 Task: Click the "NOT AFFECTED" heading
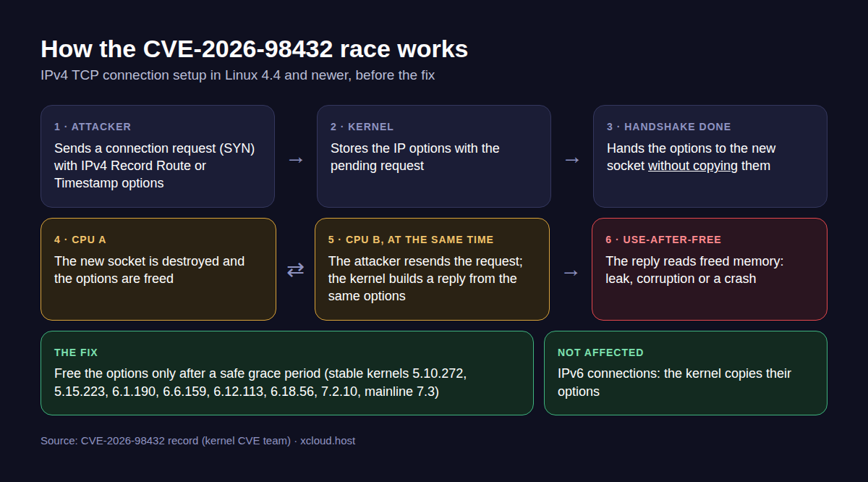[x=600, y=352]
